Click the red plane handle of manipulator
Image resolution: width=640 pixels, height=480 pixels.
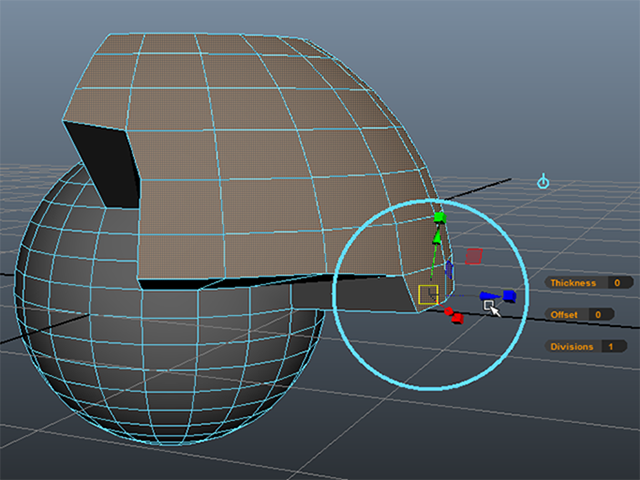pyautogui.click(x=474, y=256)
